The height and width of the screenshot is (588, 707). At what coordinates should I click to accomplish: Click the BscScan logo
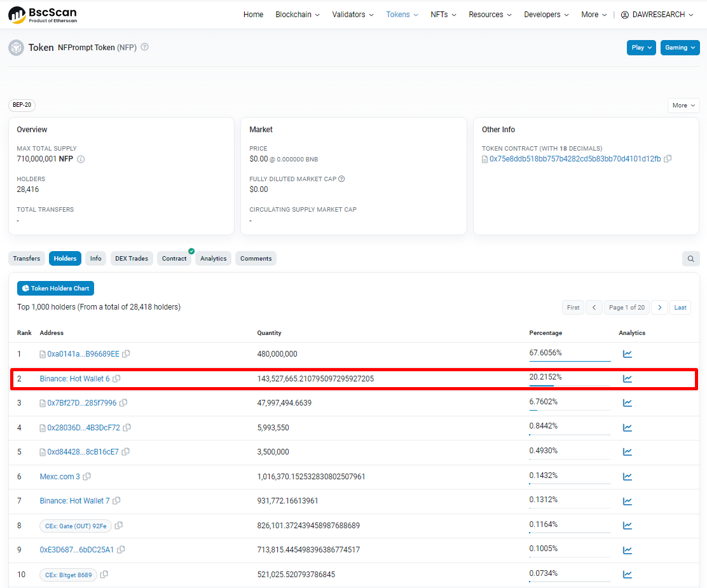(x=43, y=15)
